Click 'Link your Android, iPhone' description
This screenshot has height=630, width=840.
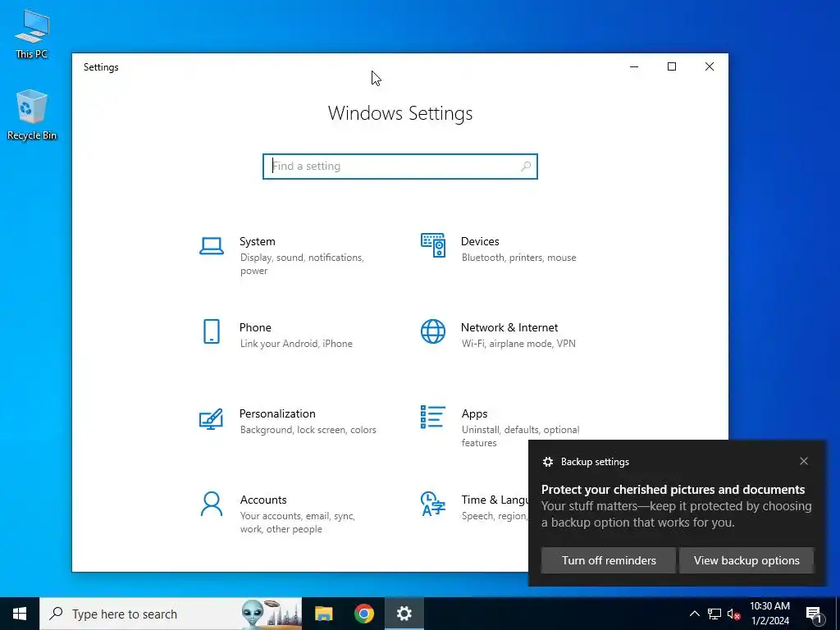coord(296,344)
